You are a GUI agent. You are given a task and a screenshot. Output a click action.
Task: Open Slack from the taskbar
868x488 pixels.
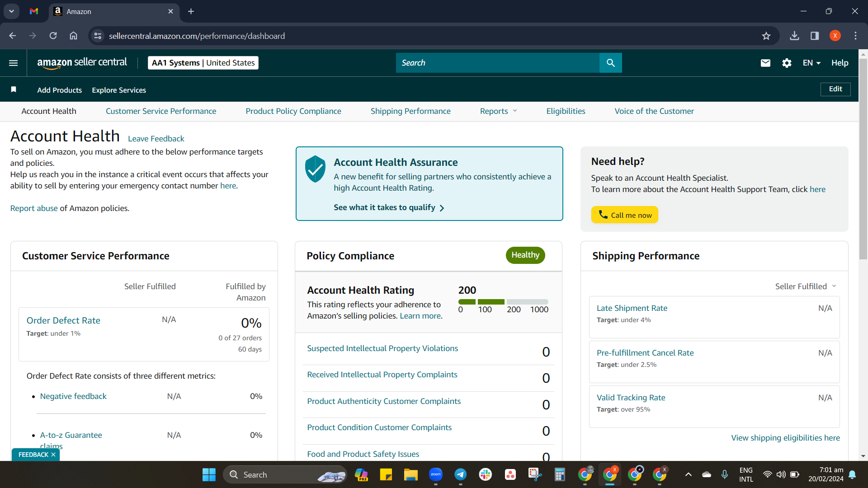coord(485,474)
